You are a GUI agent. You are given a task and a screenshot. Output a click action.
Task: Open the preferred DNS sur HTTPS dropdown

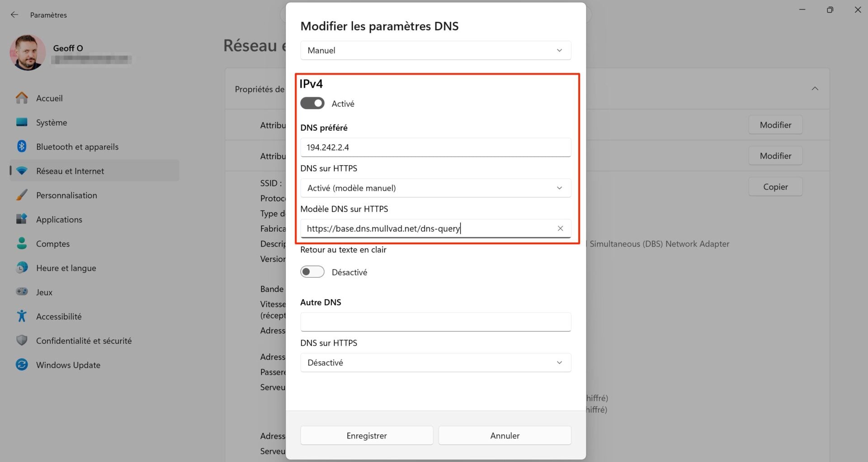click(435, 188)
